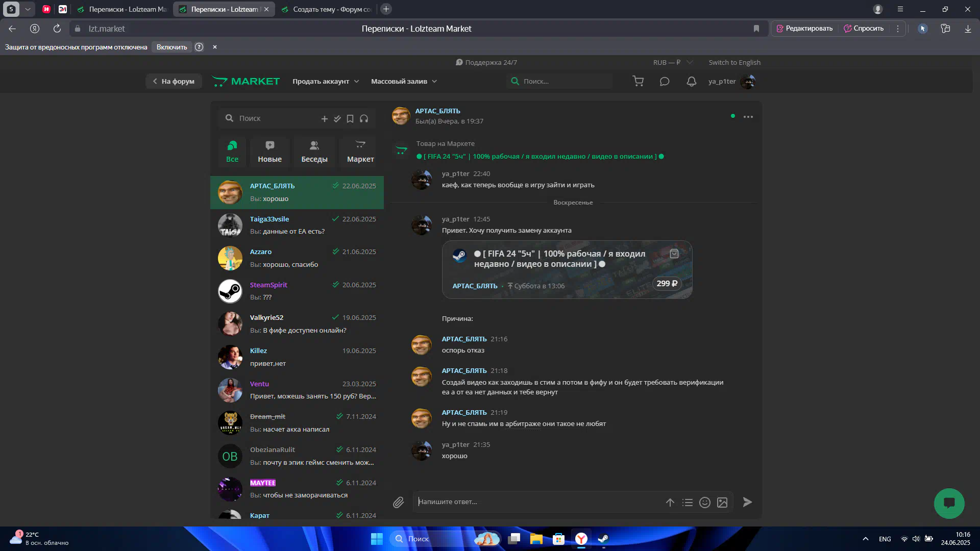
Task: Dismiss the malware protection notice
Action: point(215,47)
